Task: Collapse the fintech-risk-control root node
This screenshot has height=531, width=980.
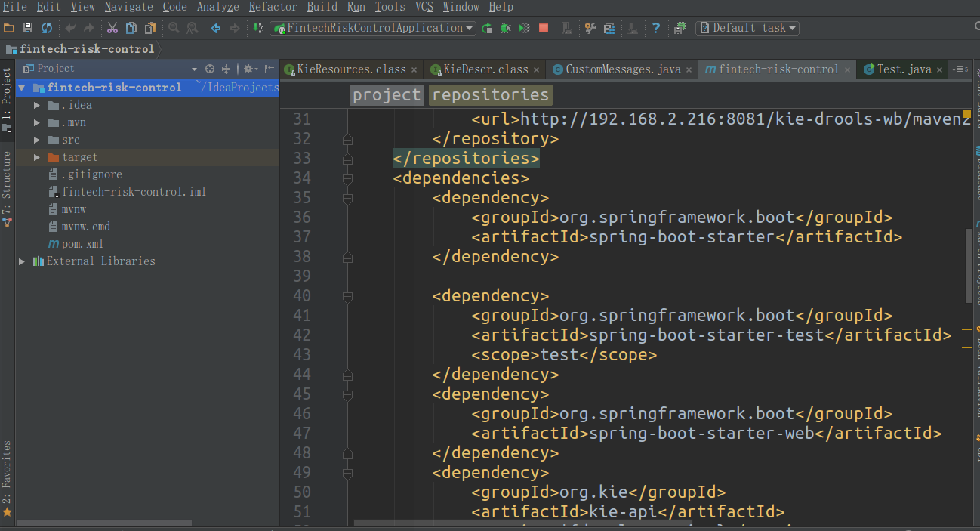Action: [22, 88]
